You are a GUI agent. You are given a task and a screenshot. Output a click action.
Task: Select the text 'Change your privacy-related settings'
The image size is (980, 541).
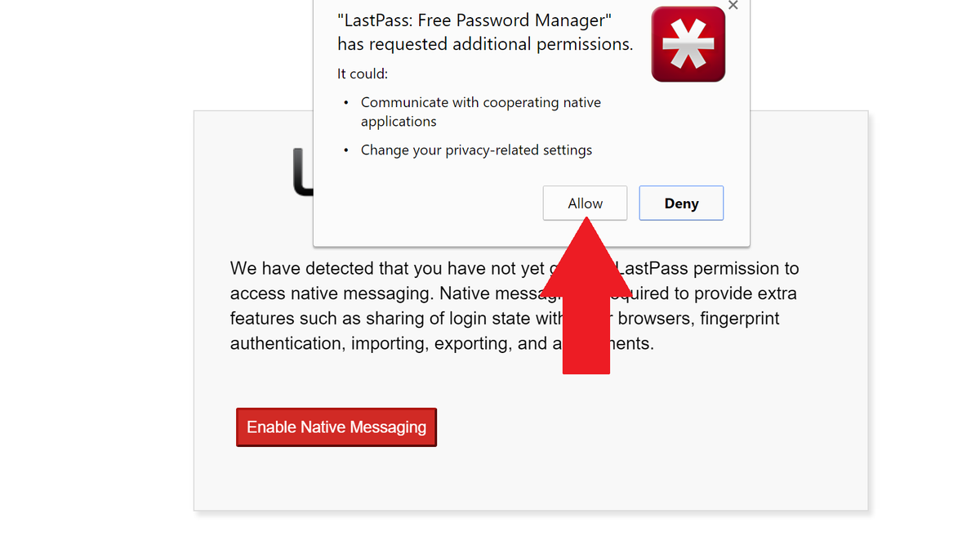(x=476, y=150)
